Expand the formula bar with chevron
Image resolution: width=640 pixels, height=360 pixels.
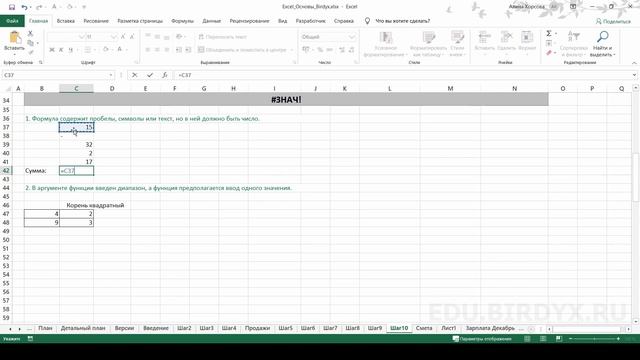pyautogui.click(x=634, y=75)
